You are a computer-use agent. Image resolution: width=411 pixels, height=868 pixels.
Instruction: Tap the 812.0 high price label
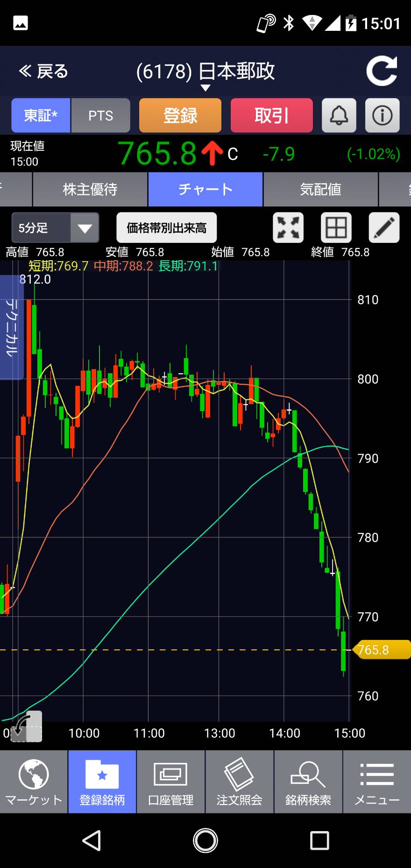35,279
